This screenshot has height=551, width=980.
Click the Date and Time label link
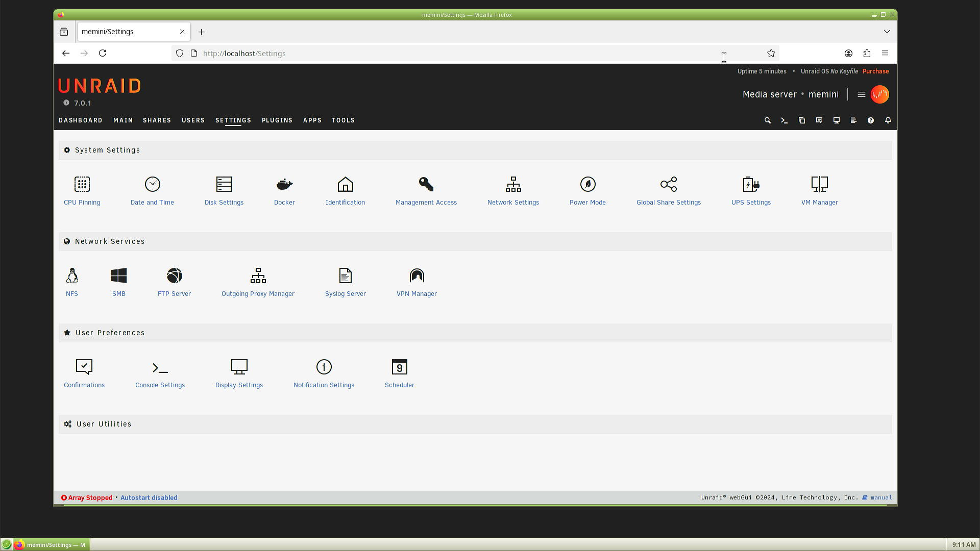point(152,203)
